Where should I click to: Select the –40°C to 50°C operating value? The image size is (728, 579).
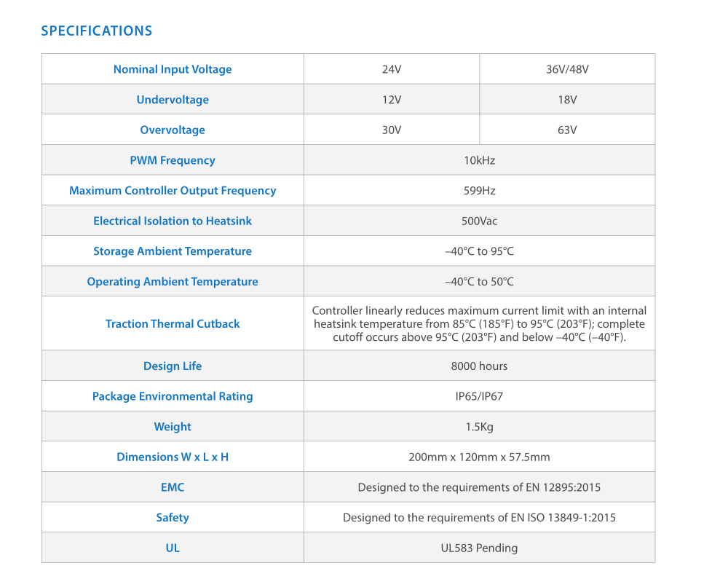[x=479, y=282]
